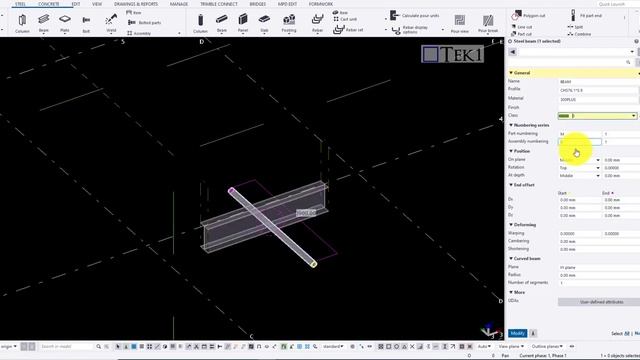640x360 pixels.
Task: Click the back arrow in property pane
Action: [x=513, y=52]
